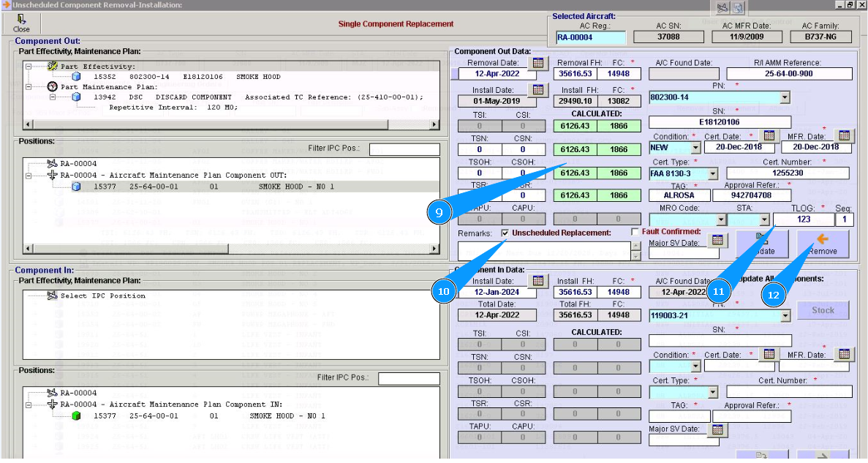The image size is (868, 463).
Task: Open the Component In PN dropdown 119003-21
Action: pos(785,316)
